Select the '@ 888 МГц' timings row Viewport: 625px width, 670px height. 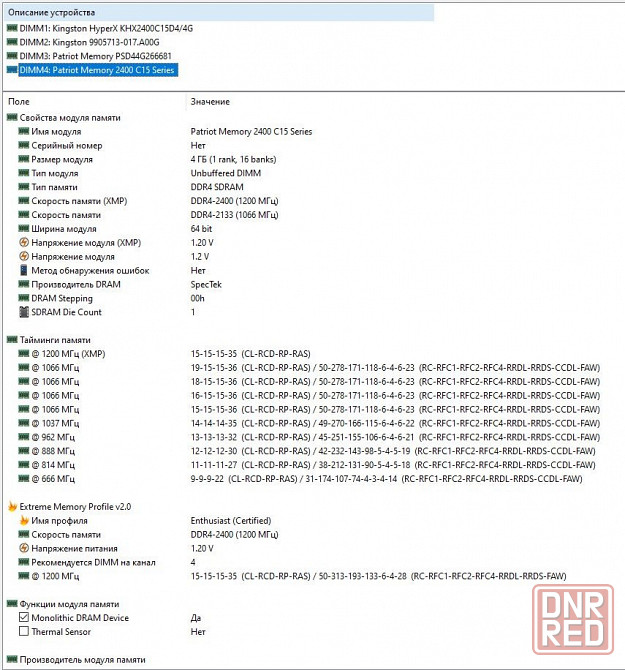pos(307,451)
